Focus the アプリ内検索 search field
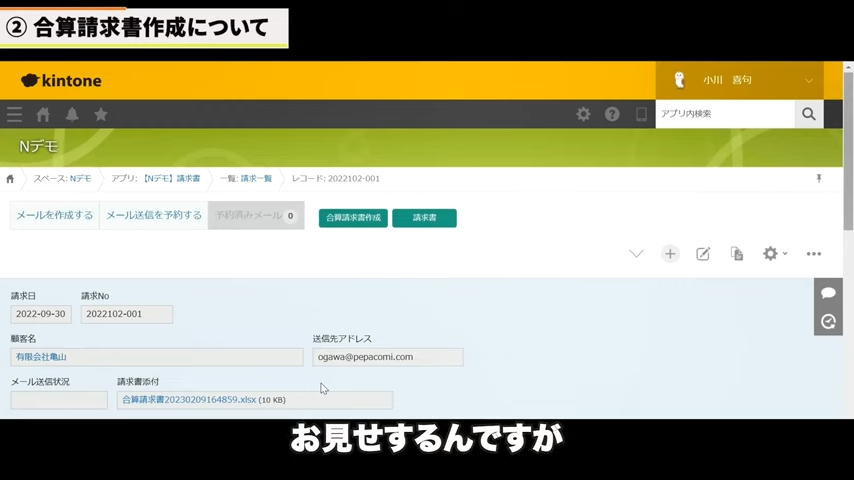 [725, 114]
